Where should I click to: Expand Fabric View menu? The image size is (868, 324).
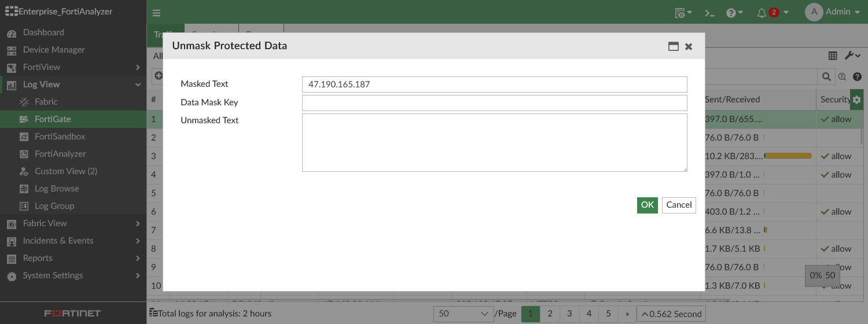point(73,223)
